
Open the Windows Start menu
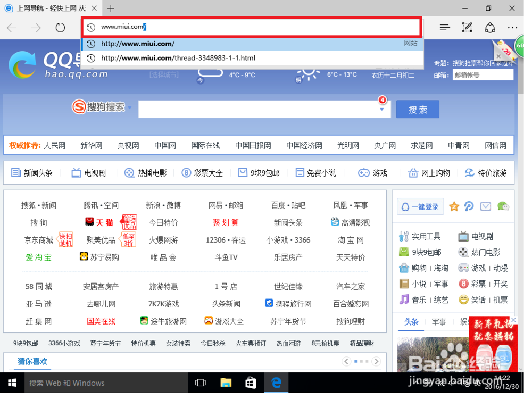(x=12, y=383)
